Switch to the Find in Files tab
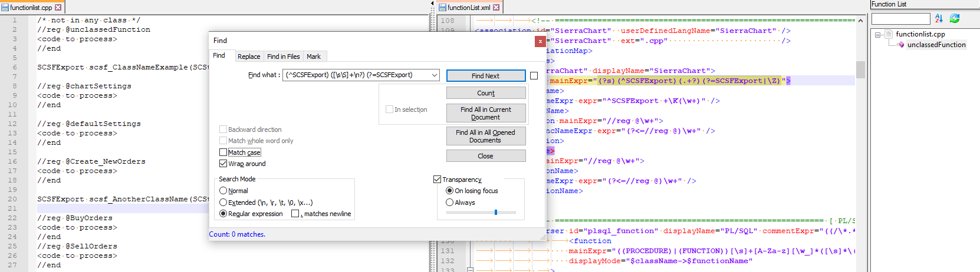The image size is (980, 272). (284, 57)
